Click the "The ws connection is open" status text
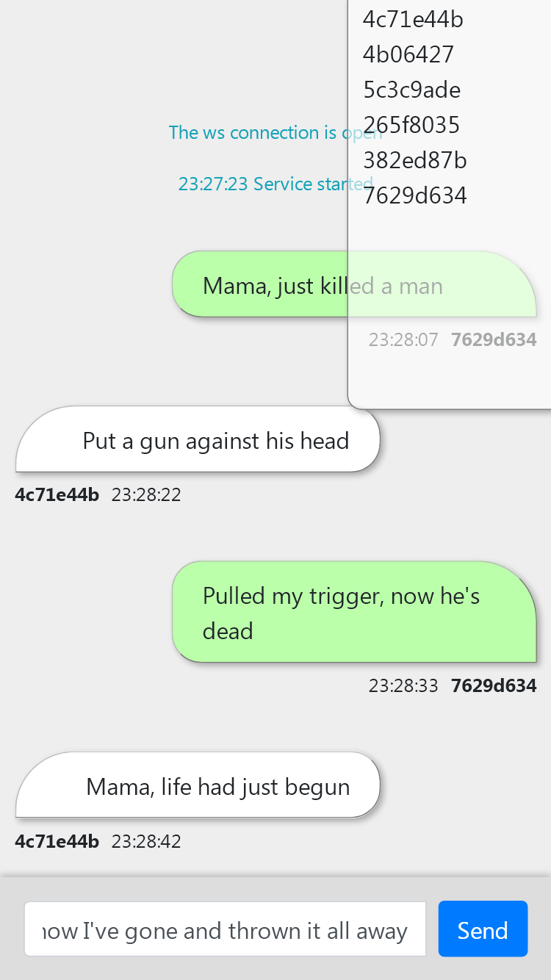Viewport: 551px width, 980px height. pos(275,132)
